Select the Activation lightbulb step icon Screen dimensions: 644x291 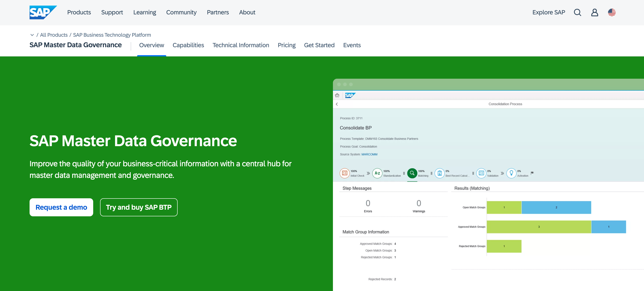(x=511, y=173)
